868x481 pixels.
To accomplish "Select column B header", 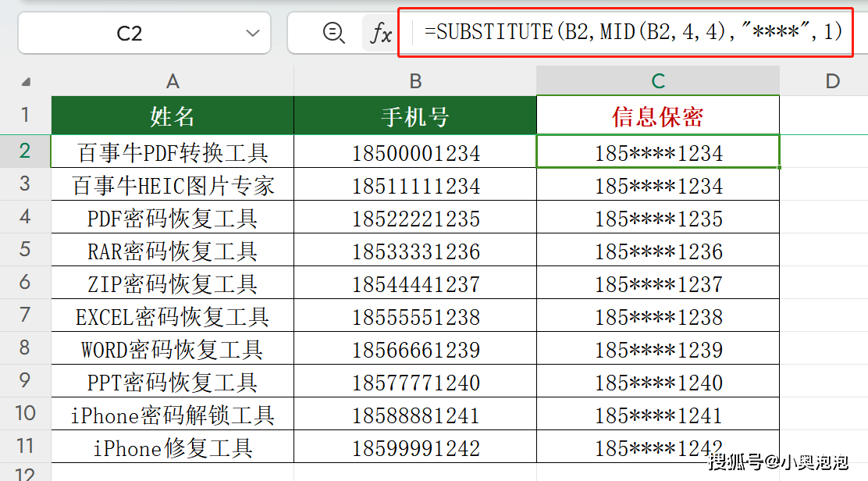I will pyautogui.click(x=415, y=81).
